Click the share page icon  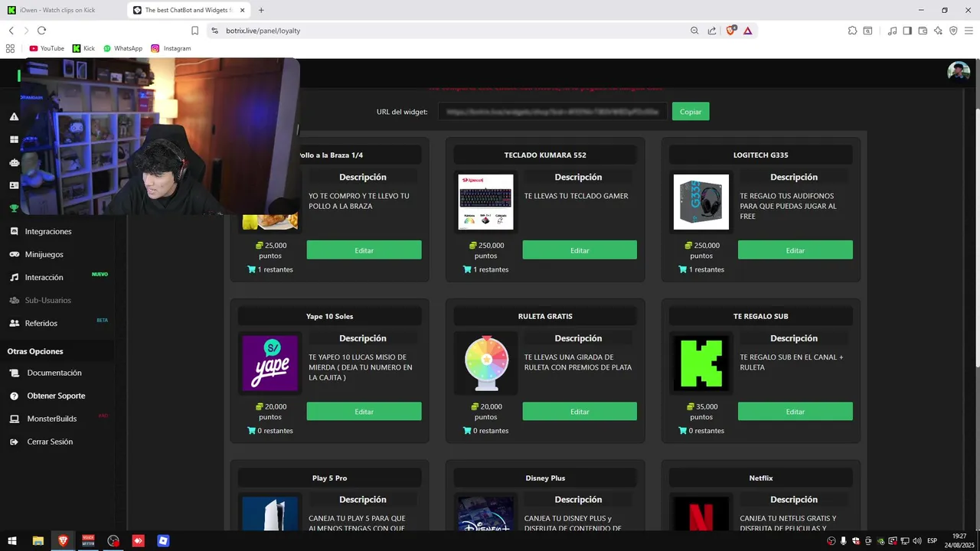point(712,31)
